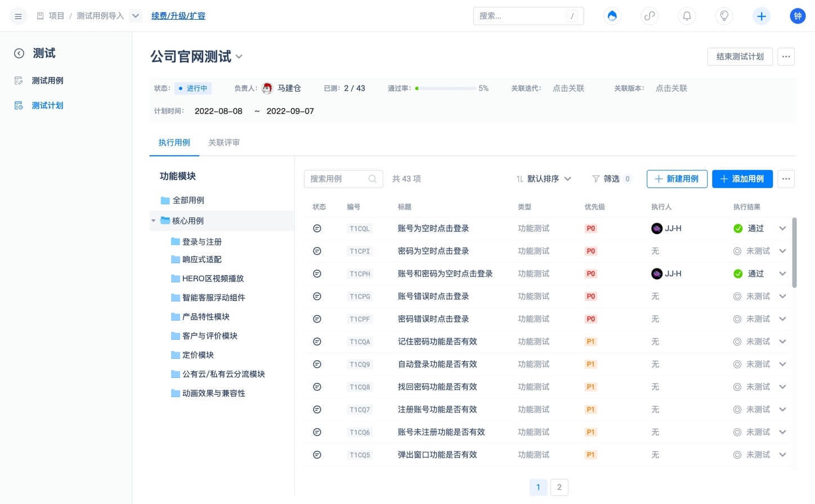
Task: Click status icon of case T1CPG
Action: (x=317, y=296)
